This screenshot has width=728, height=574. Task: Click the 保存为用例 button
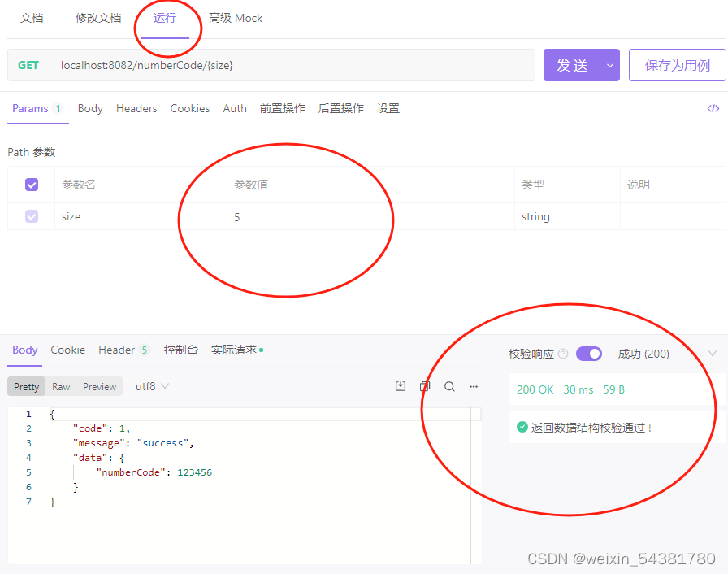point(677,65)
